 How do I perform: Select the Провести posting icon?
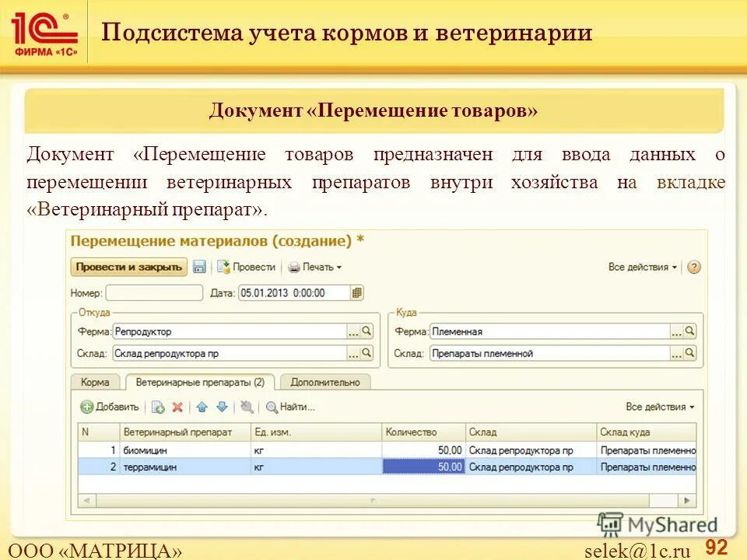coord(225,267)
